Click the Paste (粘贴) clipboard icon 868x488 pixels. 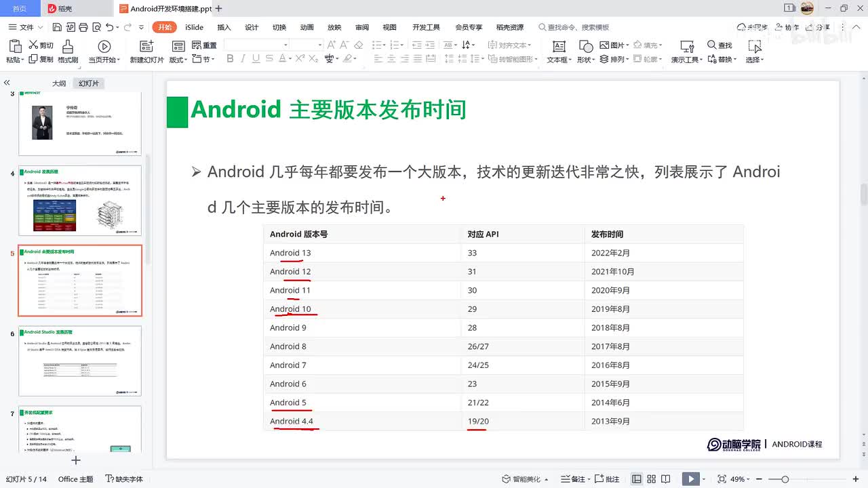click(x=15, y=46)
